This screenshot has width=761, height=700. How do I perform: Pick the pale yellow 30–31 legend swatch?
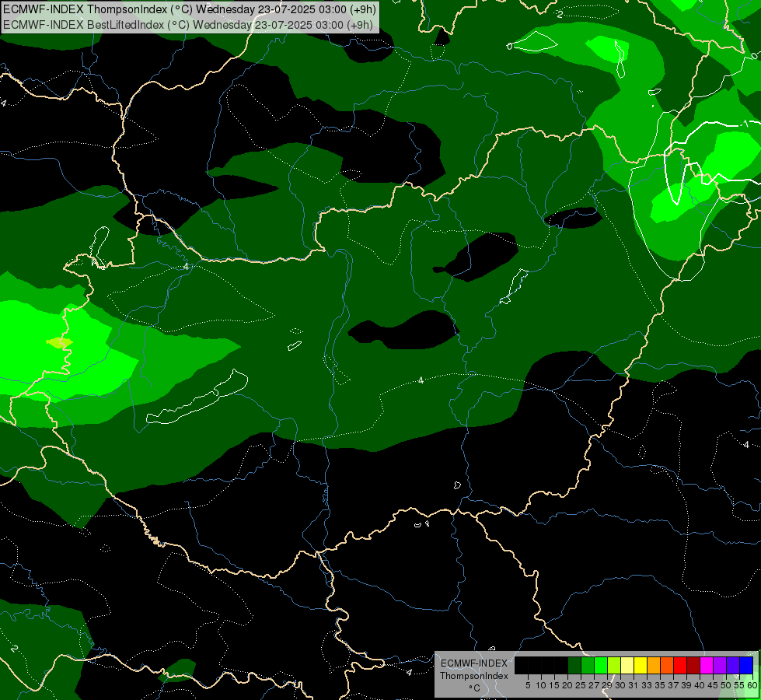[627, 665]
